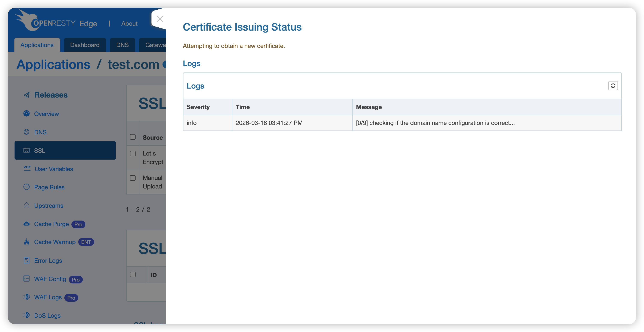Check the select-all checkbox beside Source
This screenshot has width=644, height=332.
click(133, 137)
